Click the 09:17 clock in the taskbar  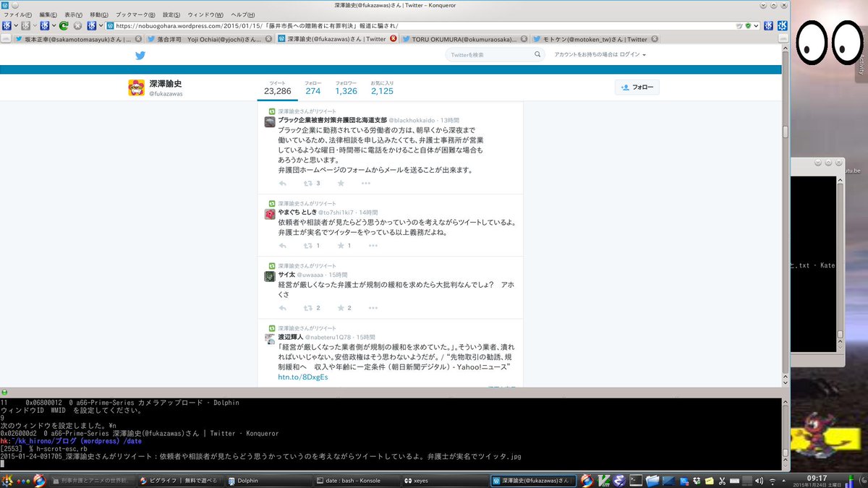[817, 478]
